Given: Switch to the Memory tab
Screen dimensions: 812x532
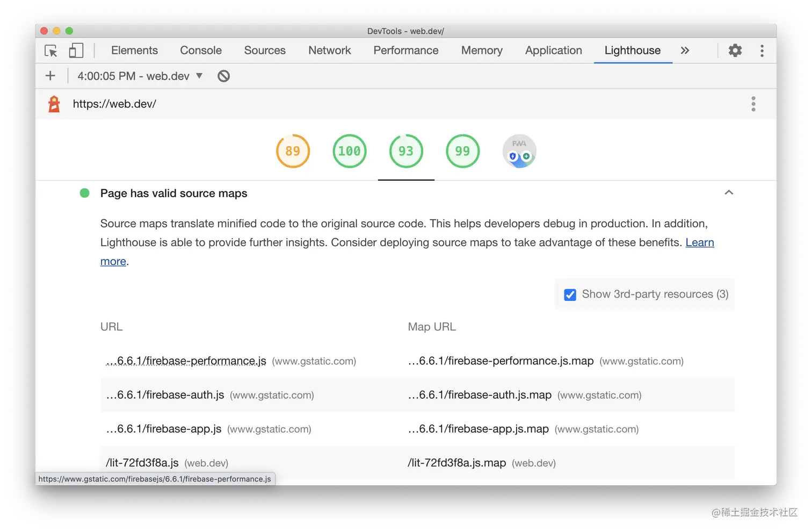Looking at the screenshot, I should click(482, 51).
